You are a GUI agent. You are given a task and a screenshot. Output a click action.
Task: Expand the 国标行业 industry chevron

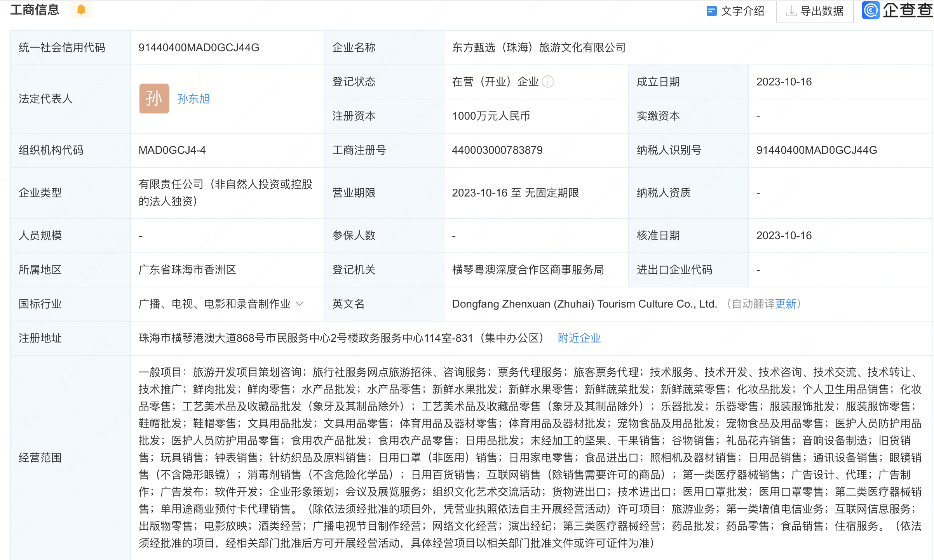[x=300, y=304]
